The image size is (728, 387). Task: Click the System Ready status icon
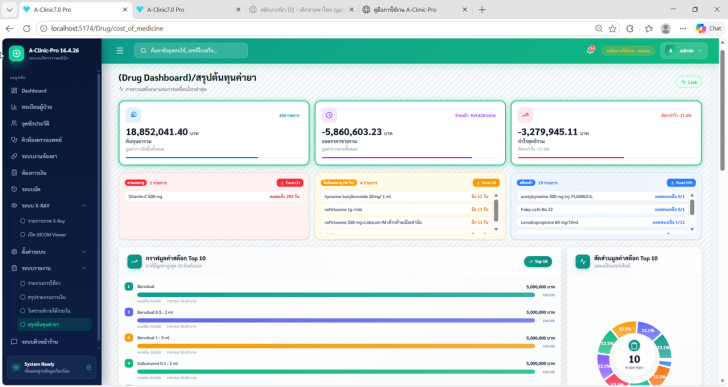[16, 367]
